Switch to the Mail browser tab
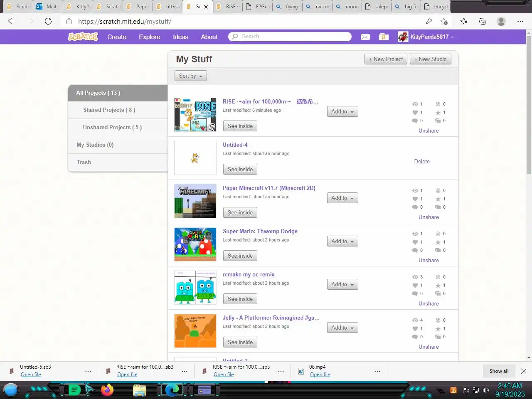 click(x=47, y=7)
